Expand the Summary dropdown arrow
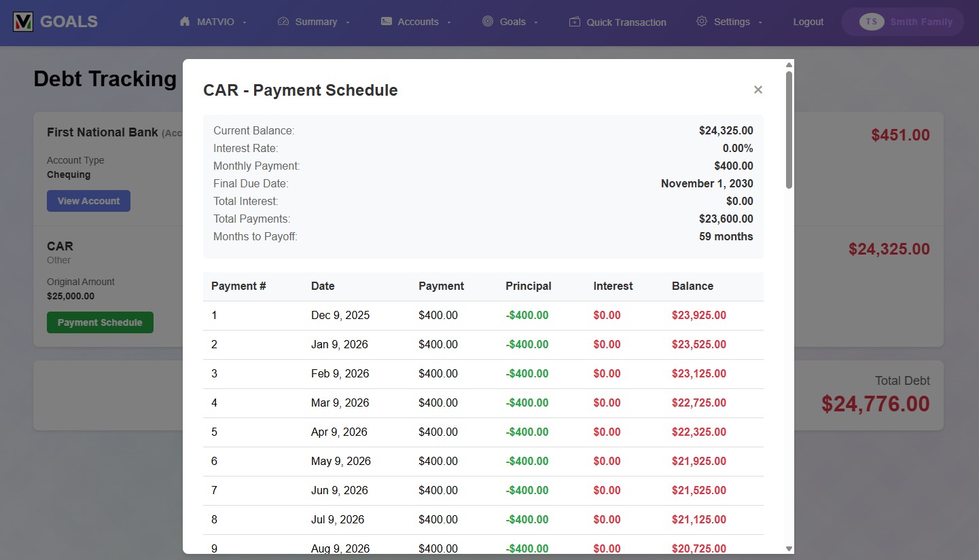The width and height of the screenshot is (979, 560). (x=348, y=22)
